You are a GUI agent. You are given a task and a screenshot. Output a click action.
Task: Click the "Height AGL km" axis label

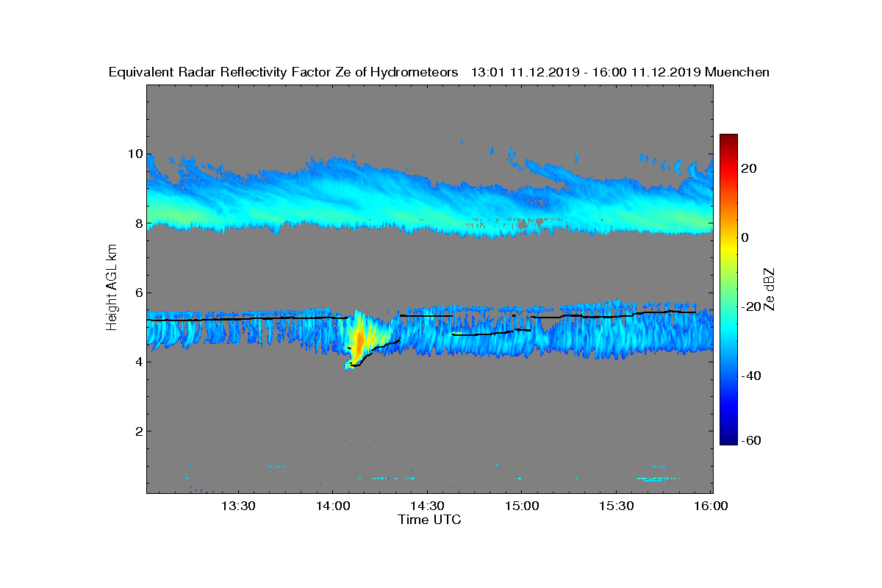[x=112, y=287]
